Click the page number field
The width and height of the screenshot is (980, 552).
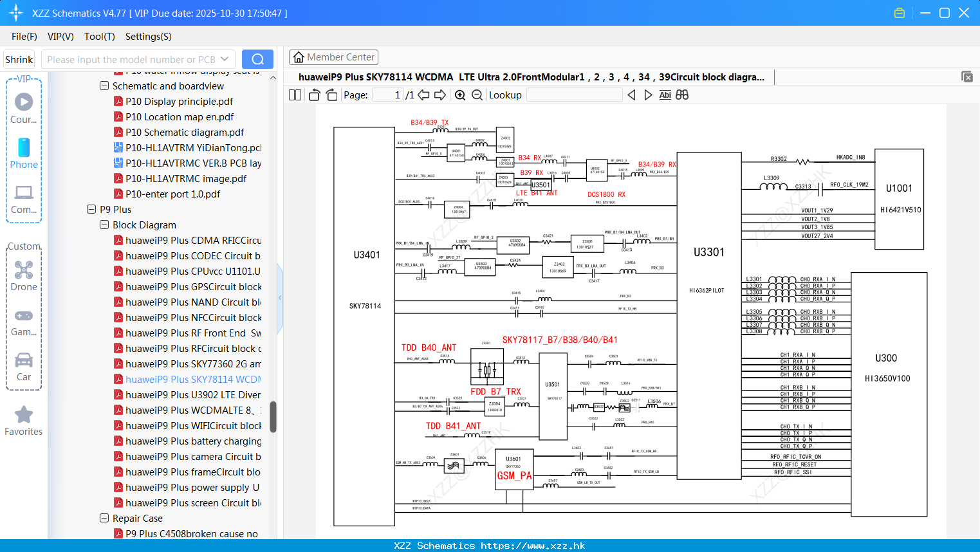tap(388, 95)
